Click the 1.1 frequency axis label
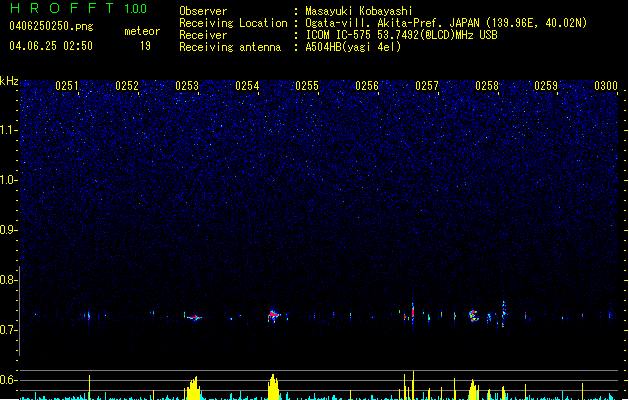The height and width of the screenshot is (400, 629). pos(9,130)
